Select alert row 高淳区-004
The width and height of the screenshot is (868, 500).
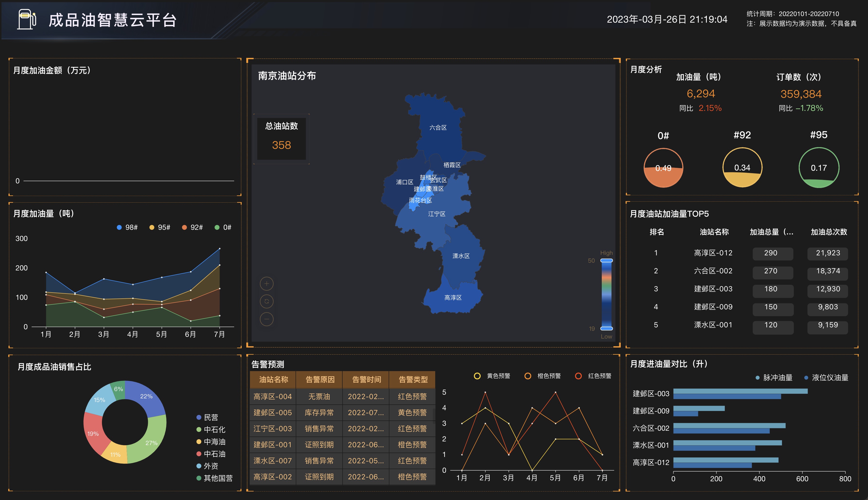pyautogui.click(x=343, y=397)
